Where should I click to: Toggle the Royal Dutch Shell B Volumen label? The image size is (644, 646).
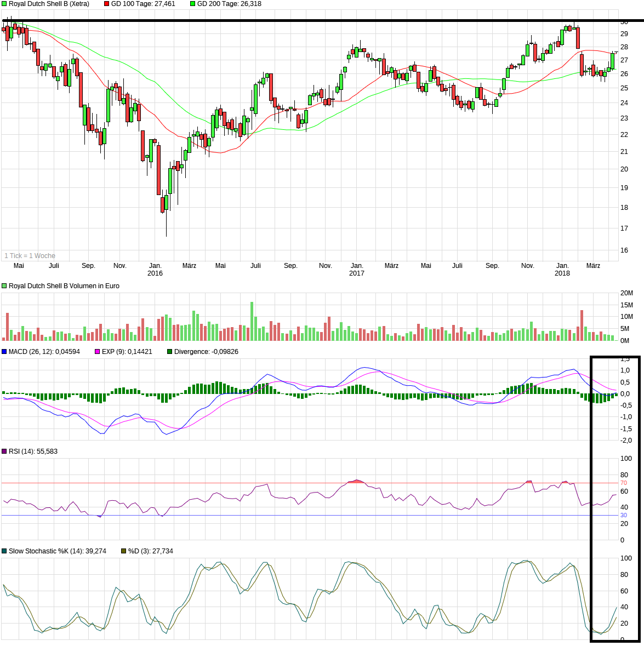pos(63,285)
